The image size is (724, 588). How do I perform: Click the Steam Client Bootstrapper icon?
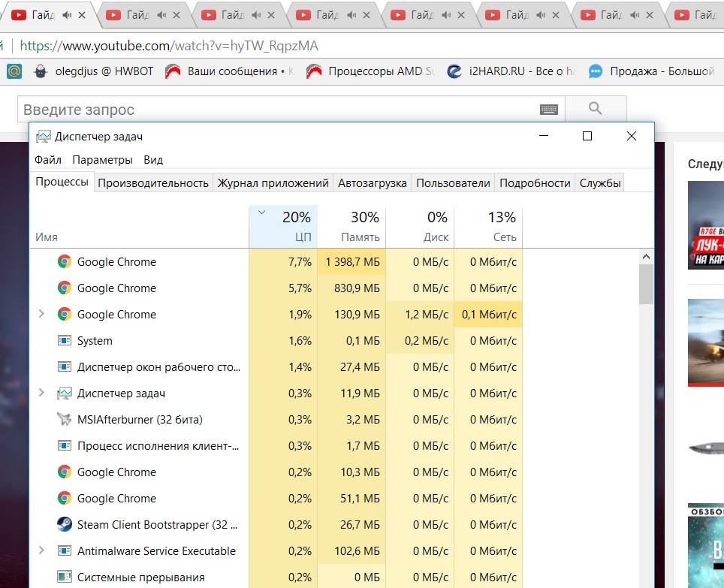pyautogui.click(x=65, y=524)
